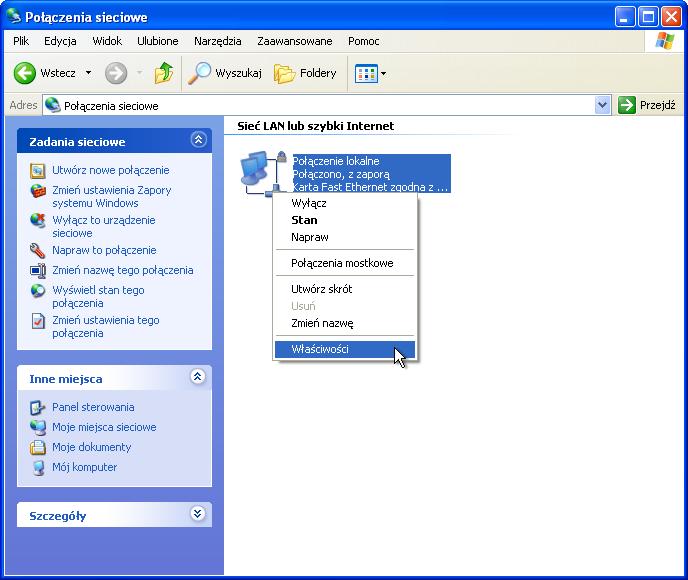
Task: Click the Moje miejsca sieciowe icon
Action: pyautogui.click(x=38, y=427)
